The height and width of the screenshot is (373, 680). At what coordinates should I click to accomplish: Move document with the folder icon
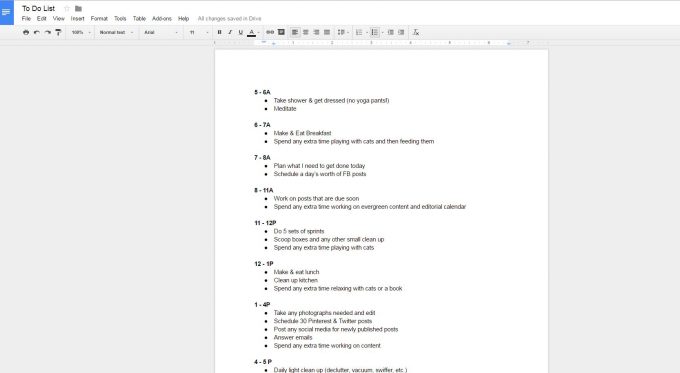coord(78,9)
